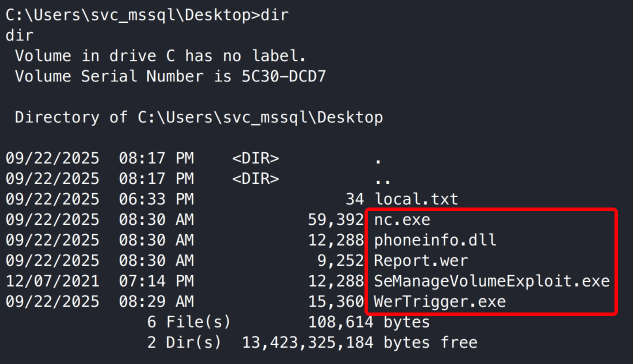
Task: Click the 15,360 file size value
Action: click(x=335, y=301)
